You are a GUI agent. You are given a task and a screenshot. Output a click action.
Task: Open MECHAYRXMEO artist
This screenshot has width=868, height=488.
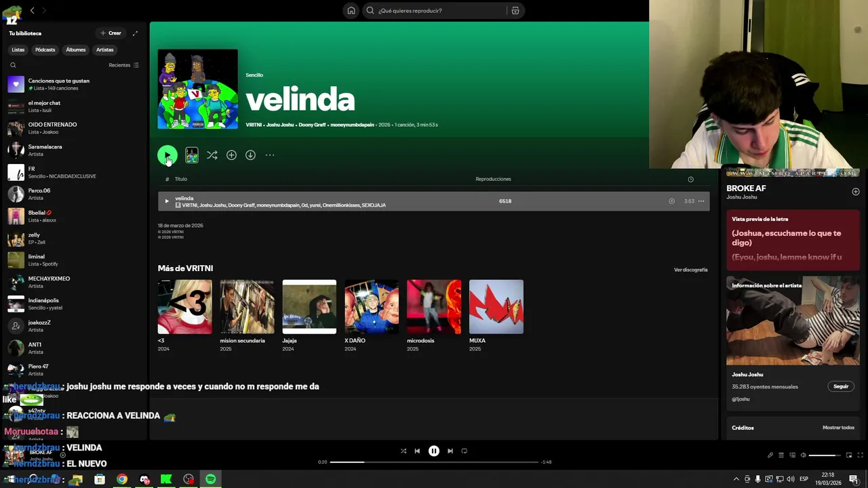[73, 282]
